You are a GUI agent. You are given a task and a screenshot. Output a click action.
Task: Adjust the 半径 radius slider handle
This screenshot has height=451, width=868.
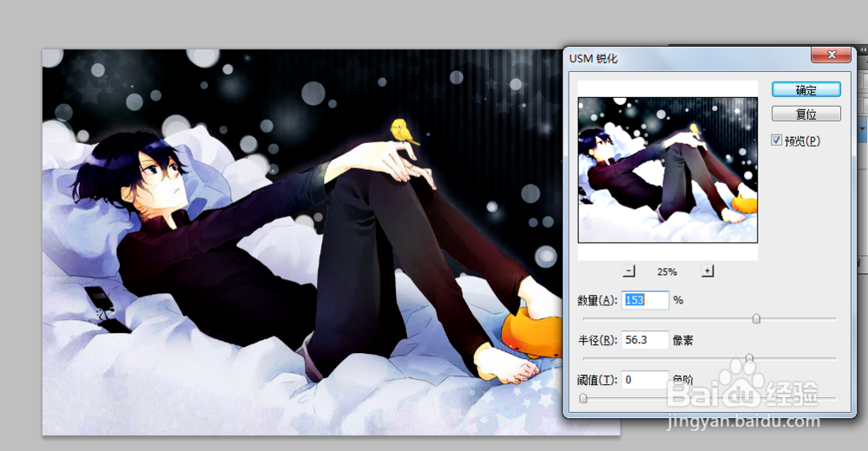point(750,358)
